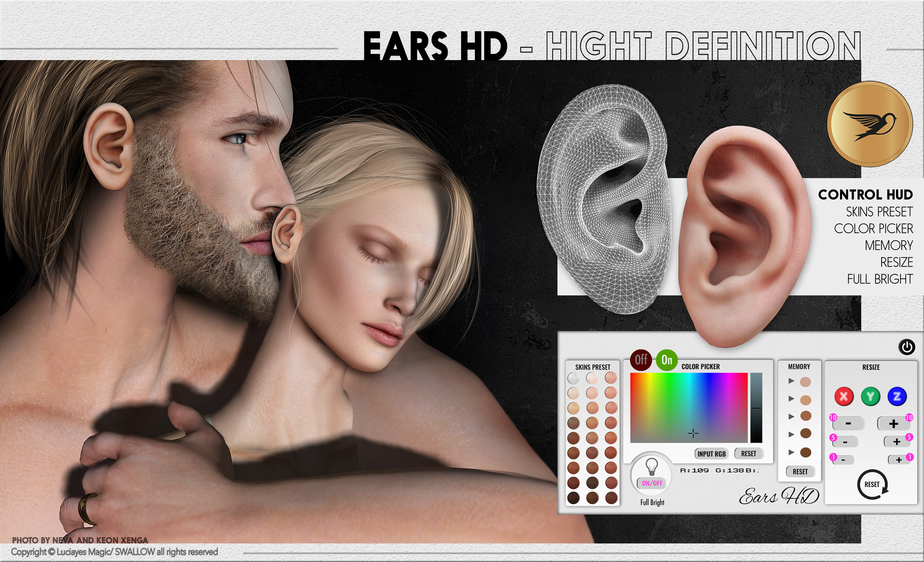Image resolution: width=924 pixels, height=562 pixels.
Task: Decrease size by 10 with minus button
Action: (848, 424)
